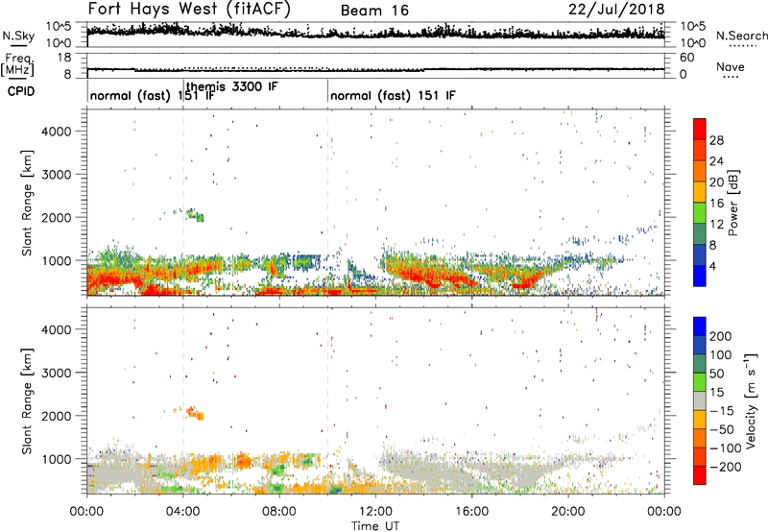768x532 pixels.
Task: Click the orange echo patch near 2000 km in velocity panel
Action: (x=195, y=413)
